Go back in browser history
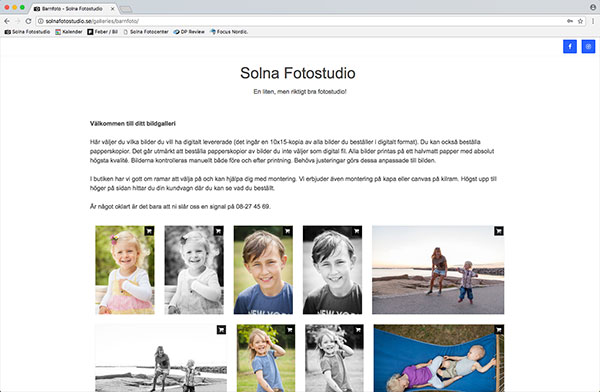600x392 pixels. tap(7, 21)
